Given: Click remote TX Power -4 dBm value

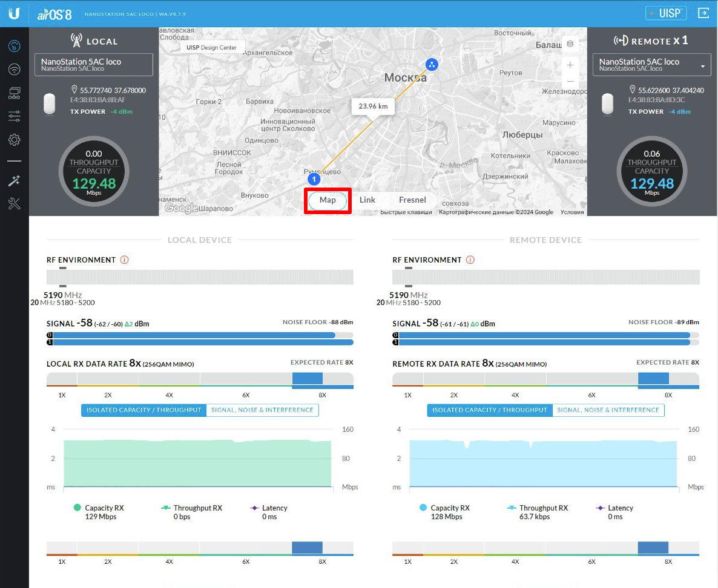Looking at the screenshot, I should click(x=679, y=112).
